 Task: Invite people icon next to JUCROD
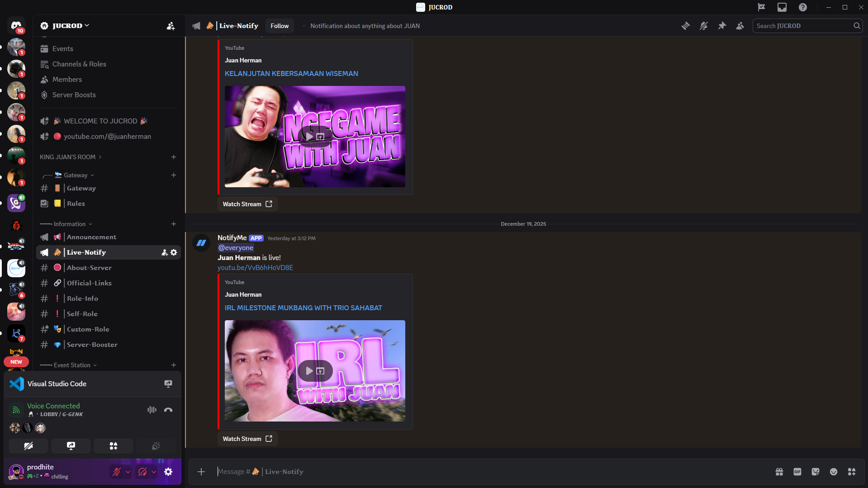pyautogui.click(x=171, y=26)
